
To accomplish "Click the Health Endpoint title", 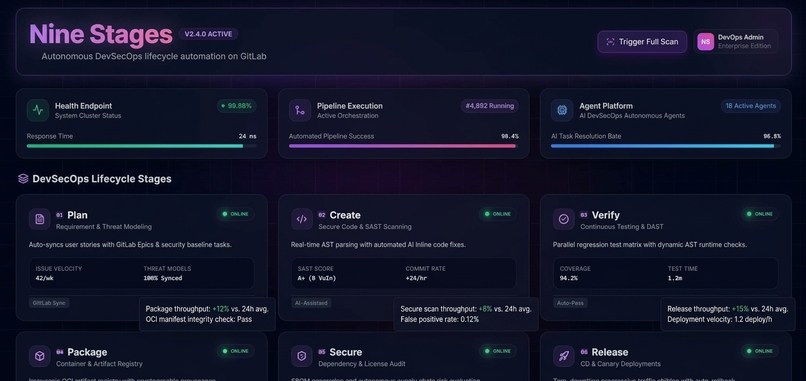I will (83, 106).
